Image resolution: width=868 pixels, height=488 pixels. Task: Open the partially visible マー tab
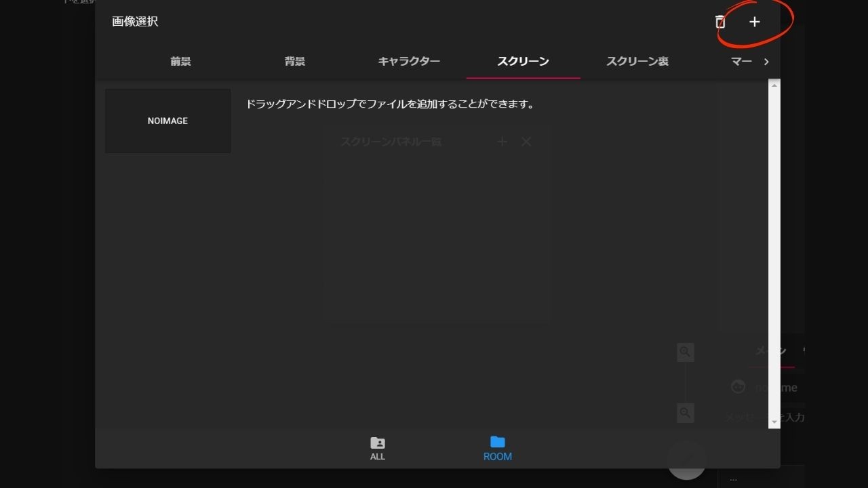tap(741, 61)
